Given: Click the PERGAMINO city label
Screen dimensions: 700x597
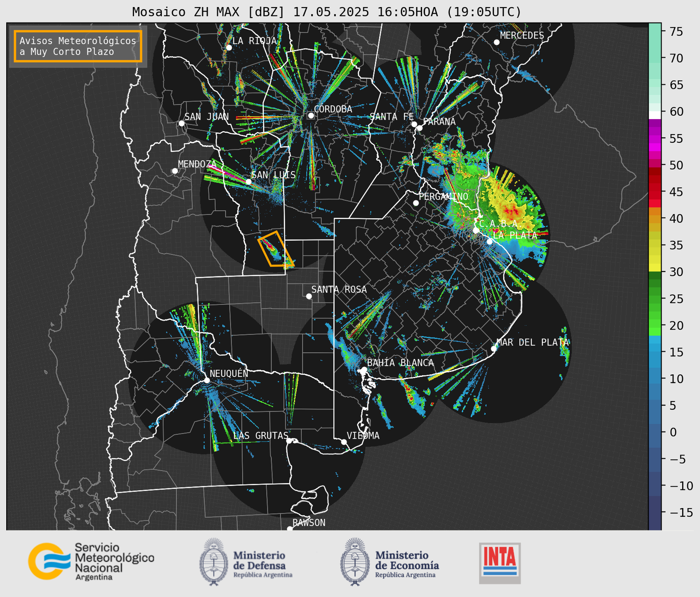Looking at the screenshot, I should (444, 196).
